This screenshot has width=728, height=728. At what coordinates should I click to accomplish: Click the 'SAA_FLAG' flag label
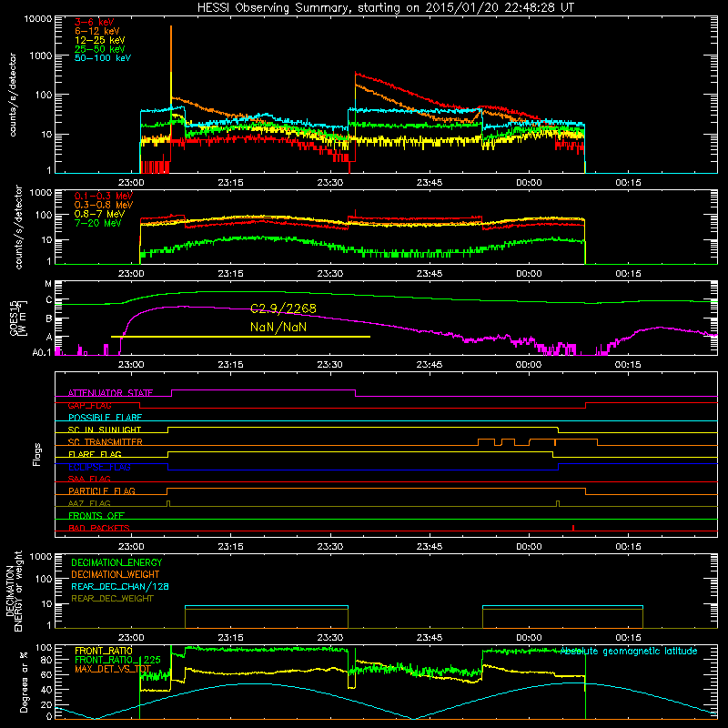click(x=89, y=479)
